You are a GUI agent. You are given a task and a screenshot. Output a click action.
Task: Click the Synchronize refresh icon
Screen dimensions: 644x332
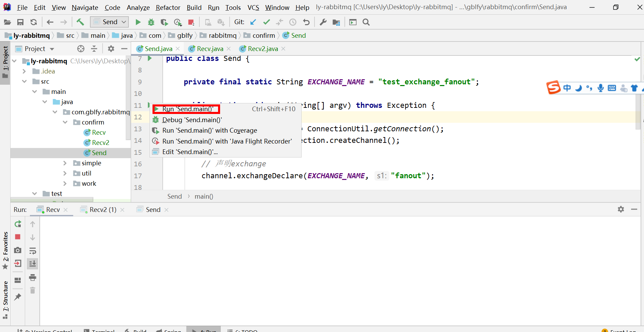click(x=33, y=22)
